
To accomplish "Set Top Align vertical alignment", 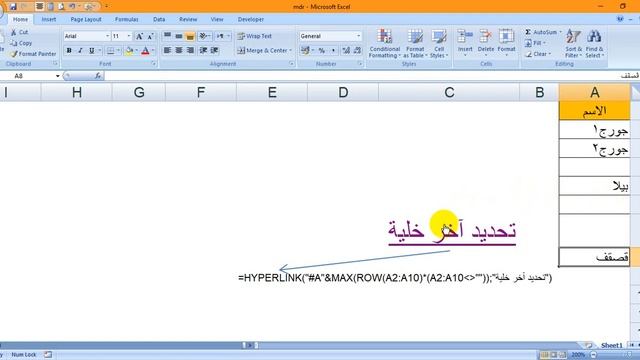I will [167, 36].
